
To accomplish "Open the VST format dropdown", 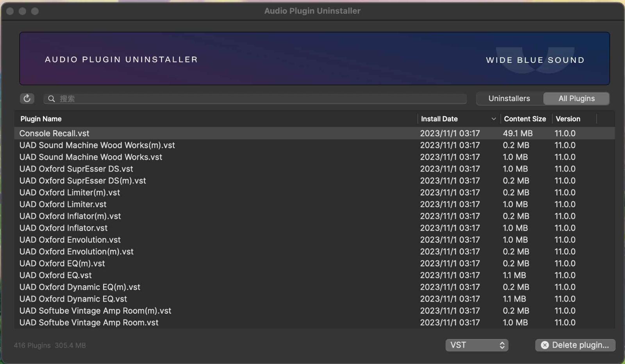I will pos(476,345).
